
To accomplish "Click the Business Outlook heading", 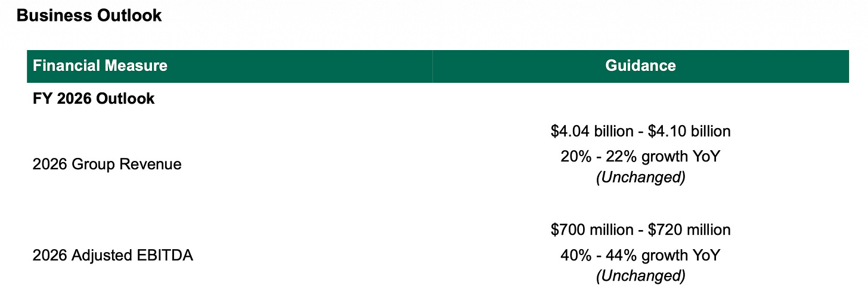I will tap(89, 15).
